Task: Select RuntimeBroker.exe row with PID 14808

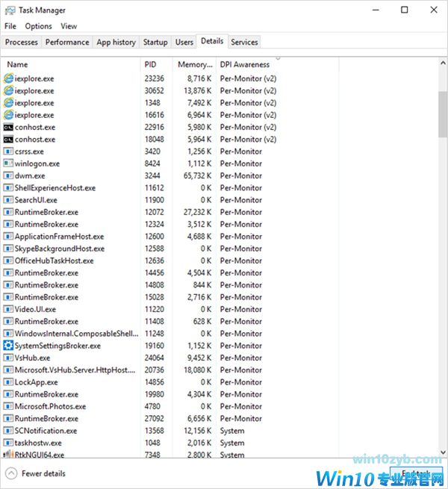Action: click(171, 285)
